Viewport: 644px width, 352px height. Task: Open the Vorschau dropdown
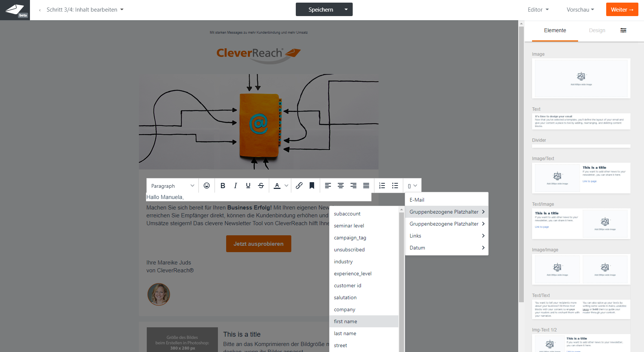point(580,10)
